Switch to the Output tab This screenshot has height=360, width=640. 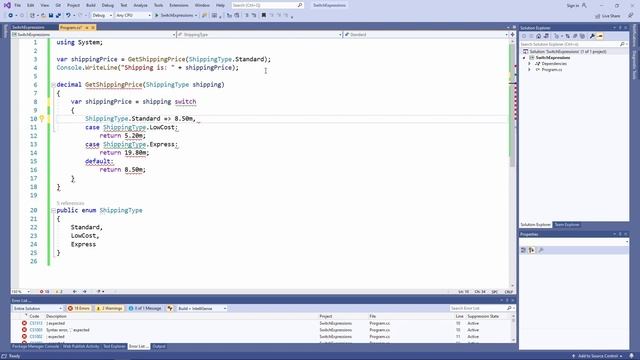click(159, 347)
